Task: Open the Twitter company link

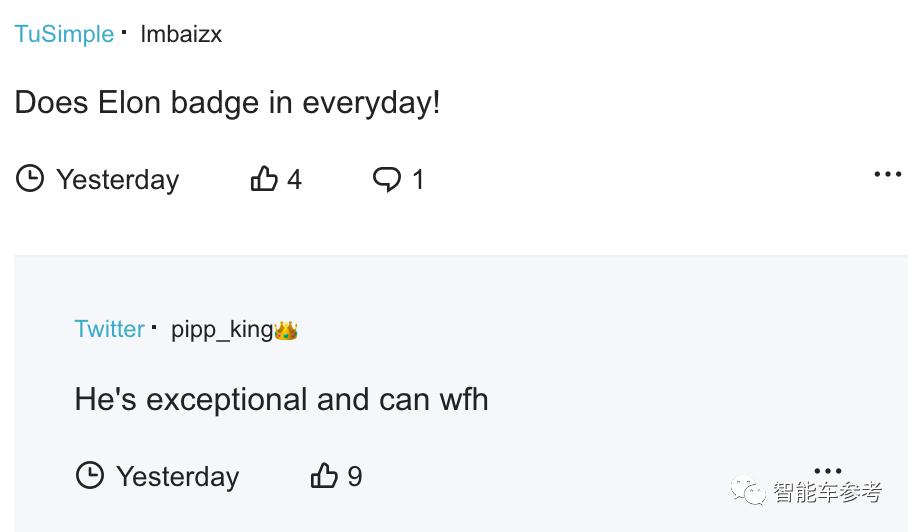Action: pos(109,329)
